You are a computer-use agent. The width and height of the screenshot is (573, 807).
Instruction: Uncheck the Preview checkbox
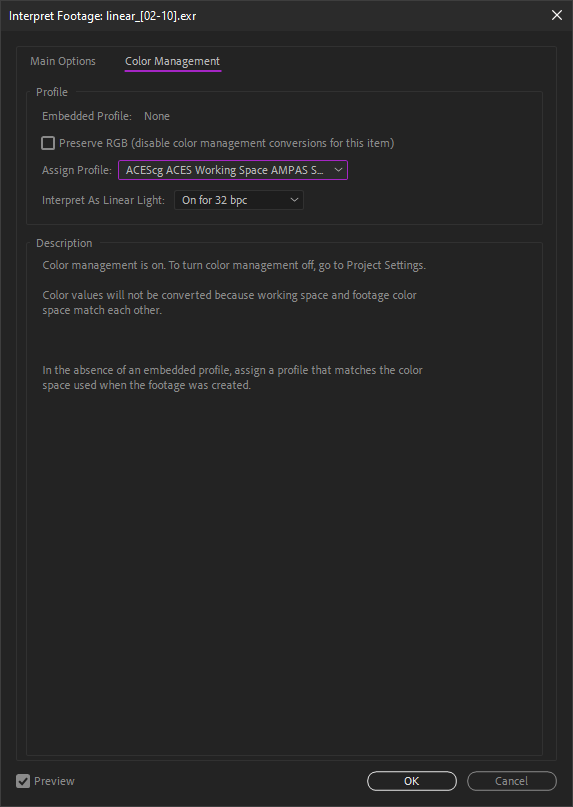[23, 781]
